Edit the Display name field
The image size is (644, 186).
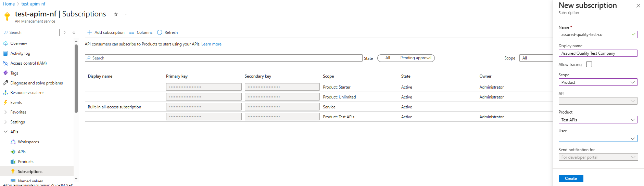tap(598, 53)
